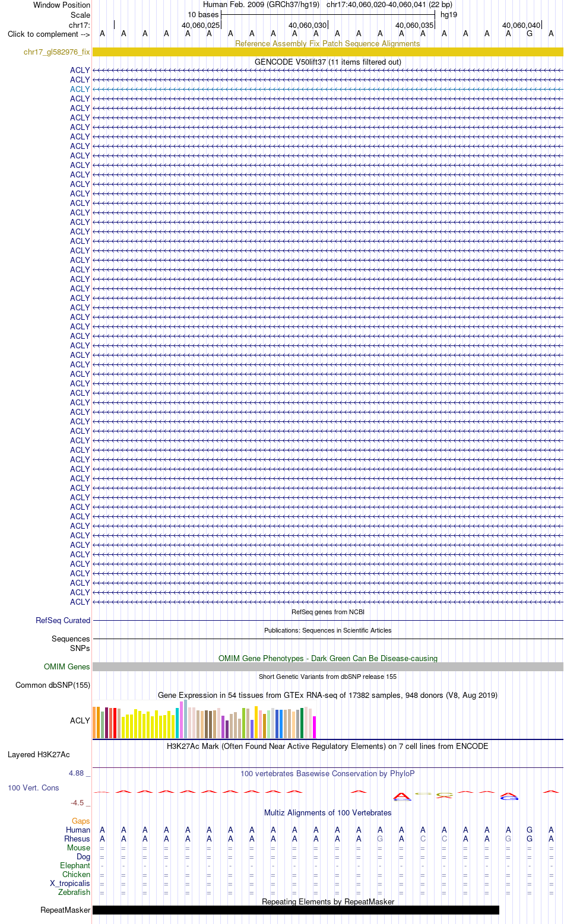Viewport: 564px width, 924px height.
Task: Click the SNPs track label
Action: pos(80,648)
